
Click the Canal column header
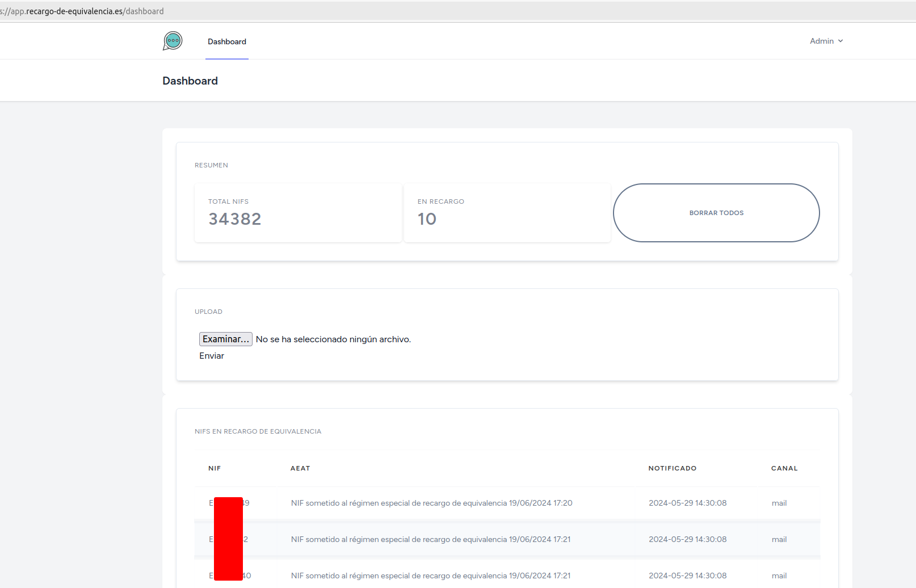784,468
